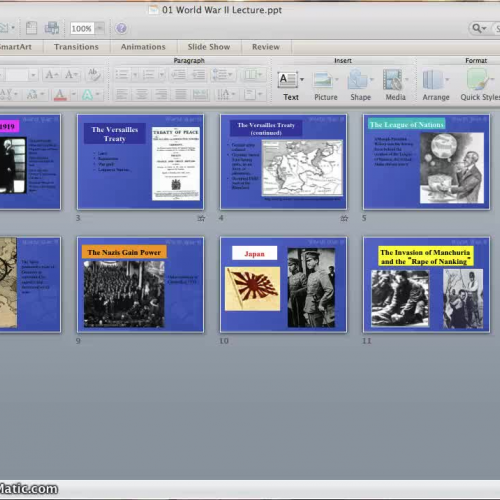500x500 pixels.
Task: Click the align text left icon
Action: coord(122,95)
